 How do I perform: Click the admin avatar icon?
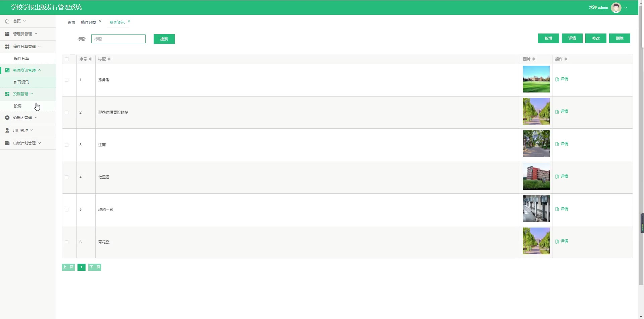[x=616, y=7]
